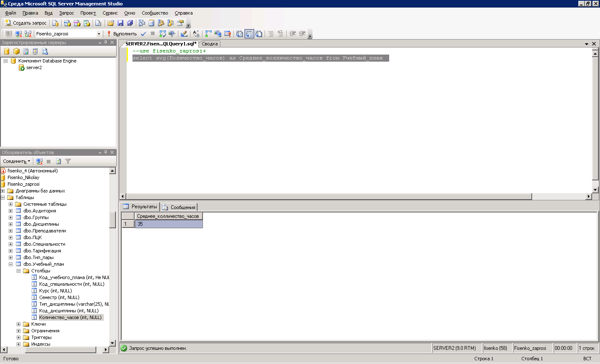Click the Integration Services icon in registered servers
The width and height of the screenshot is (600, 364).
click(45, 51)
